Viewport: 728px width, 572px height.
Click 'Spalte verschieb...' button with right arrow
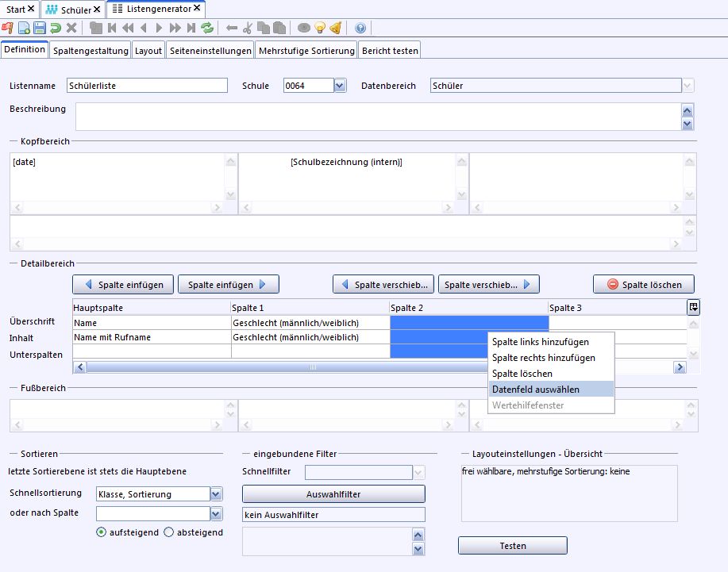[489, 284]
